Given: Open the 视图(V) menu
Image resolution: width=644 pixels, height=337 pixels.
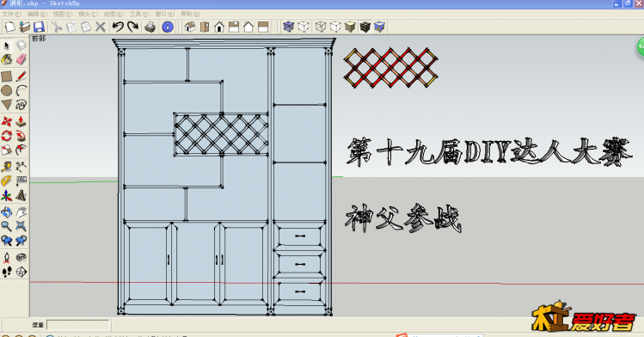Looking at the screenshot, I should click(63, 14).
